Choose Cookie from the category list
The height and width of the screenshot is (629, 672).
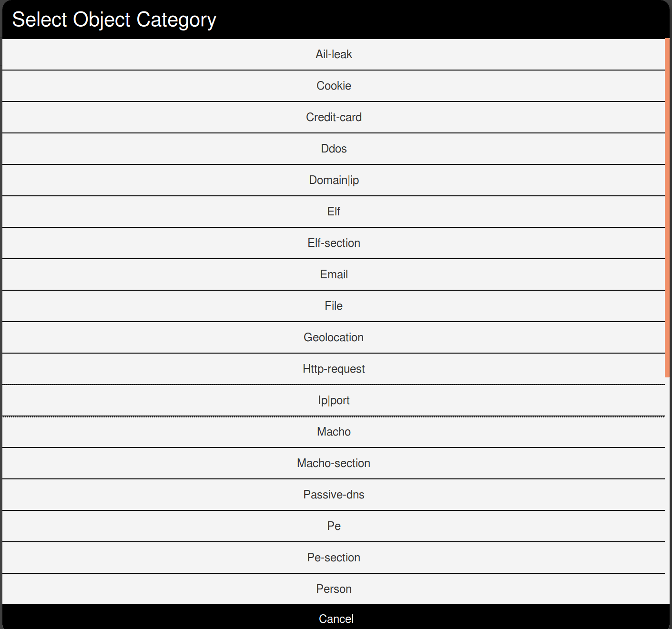click(x=334, y=86)
